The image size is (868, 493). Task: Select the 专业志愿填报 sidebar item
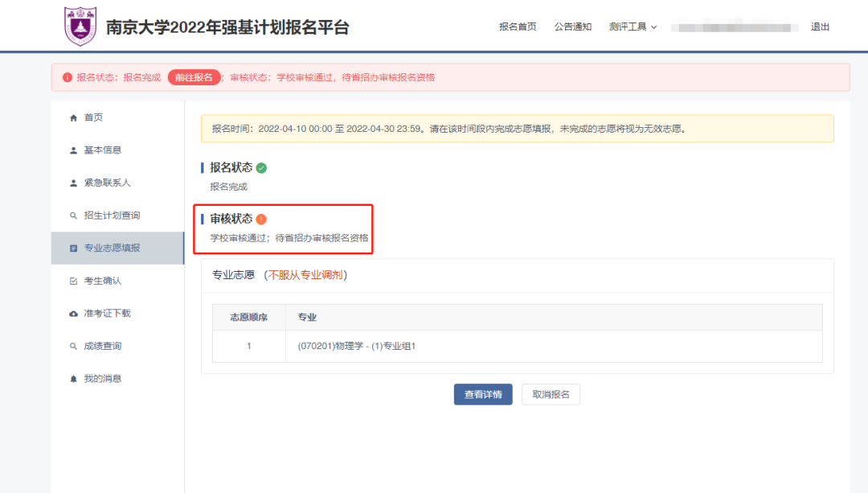pos(117,249)
